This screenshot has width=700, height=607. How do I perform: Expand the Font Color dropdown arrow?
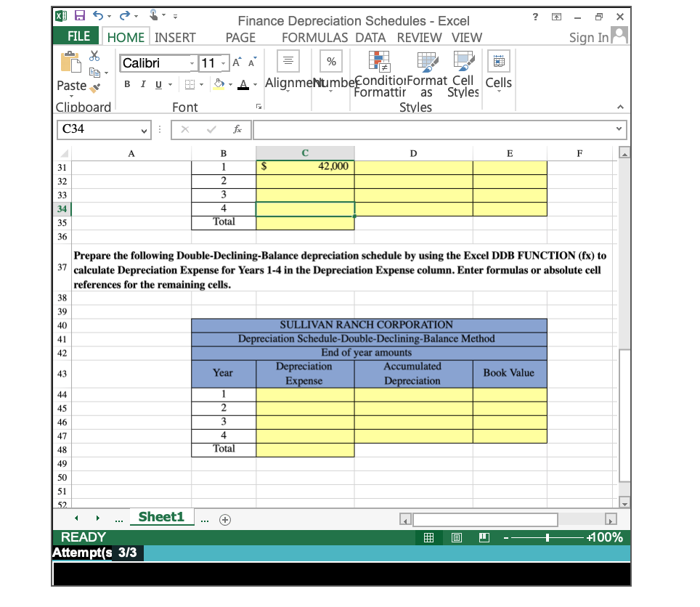point(255,84)
